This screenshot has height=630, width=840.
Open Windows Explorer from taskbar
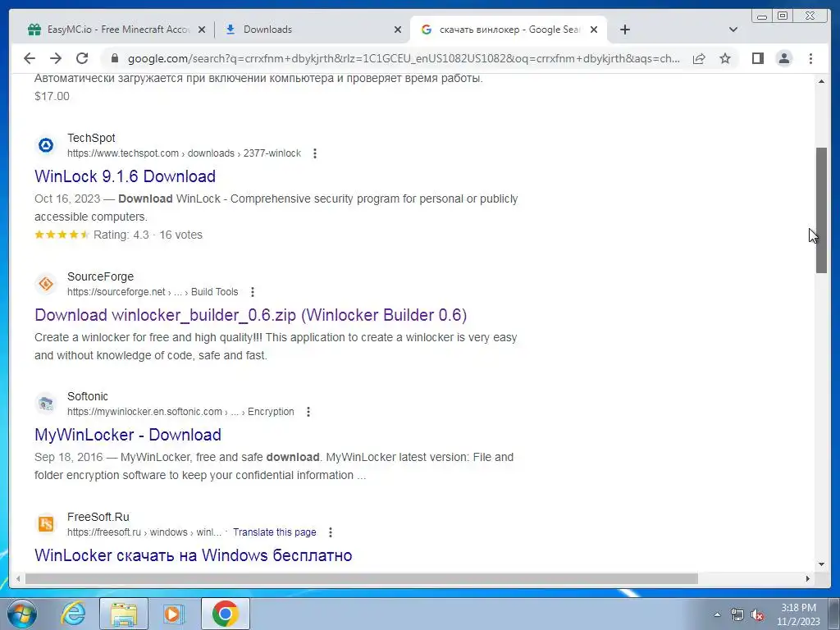point(124,614)
